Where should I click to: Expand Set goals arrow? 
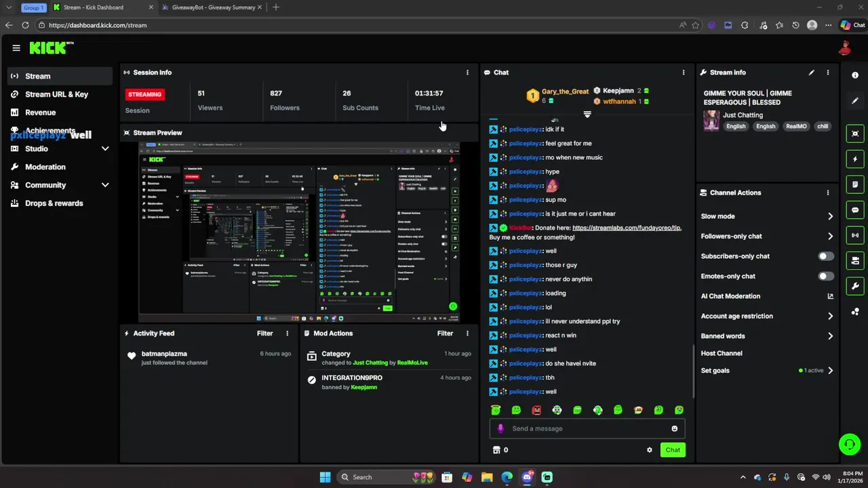point(830,371)
